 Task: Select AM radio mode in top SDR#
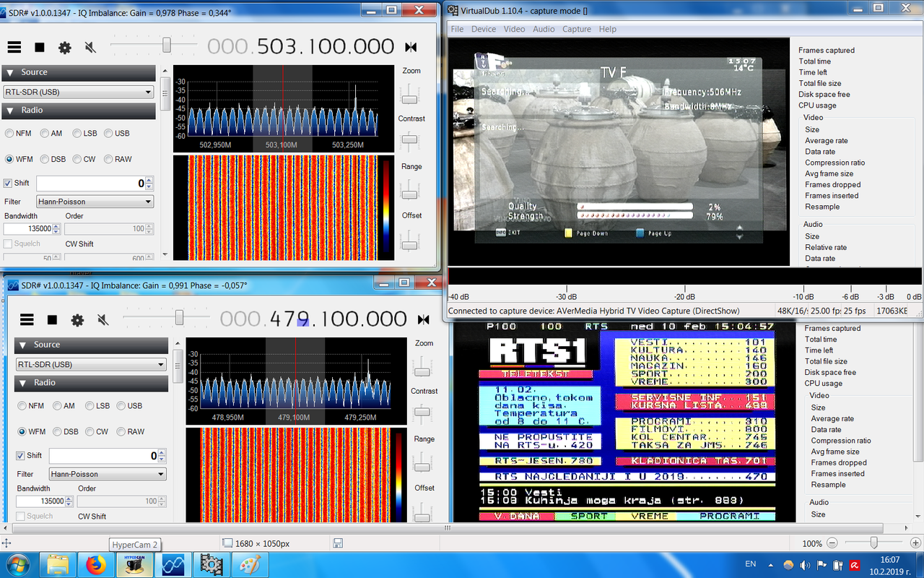coord(51,133)
